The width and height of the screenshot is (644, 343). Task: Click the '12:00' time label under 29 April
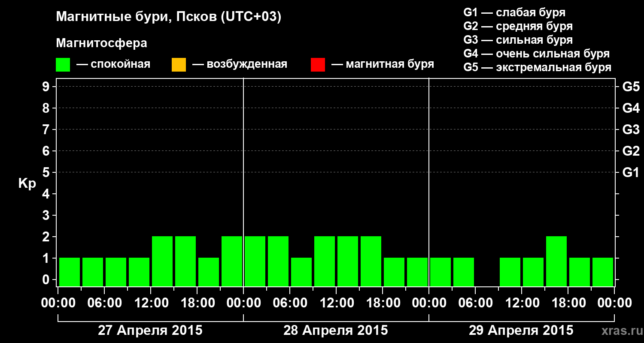(x=522, y=303)
